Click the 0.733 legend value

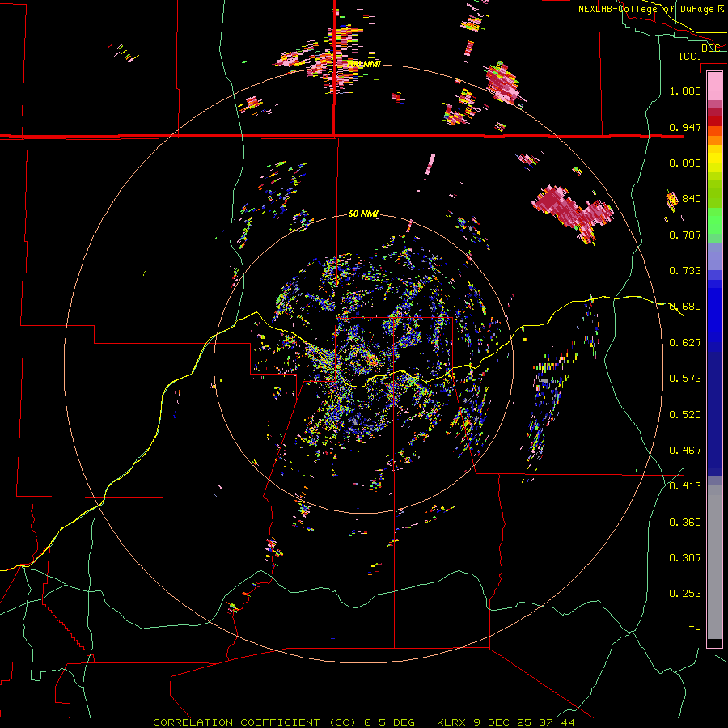click(x=685, y=271)
